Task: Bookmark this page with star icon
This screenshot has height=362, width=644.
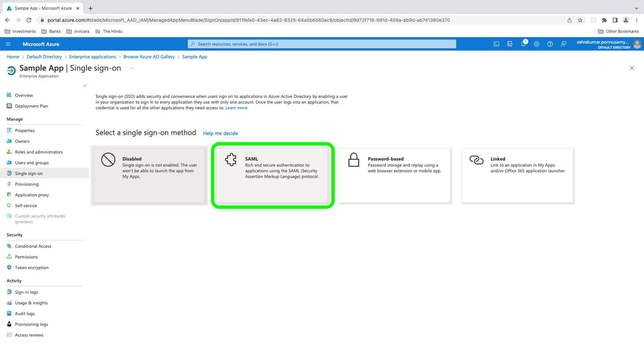Action: pyautogui.click(x=580, y=20)
